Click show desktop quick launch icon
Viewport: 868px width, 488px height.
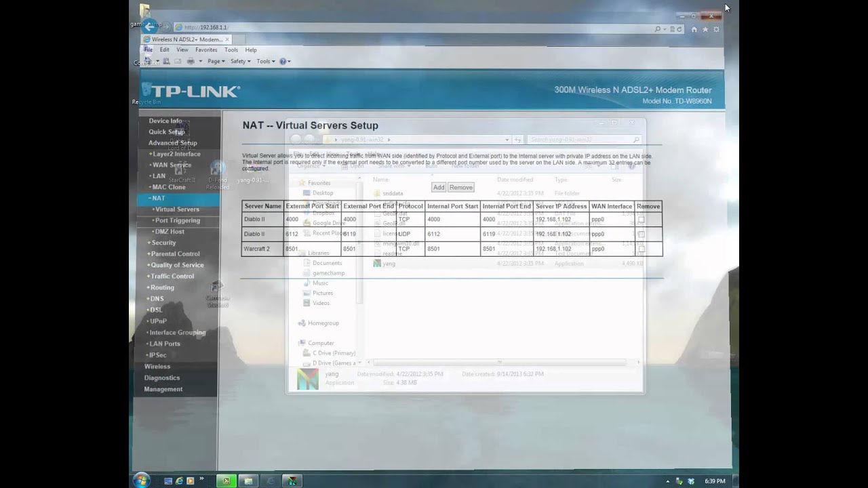[x=169, y=481]
